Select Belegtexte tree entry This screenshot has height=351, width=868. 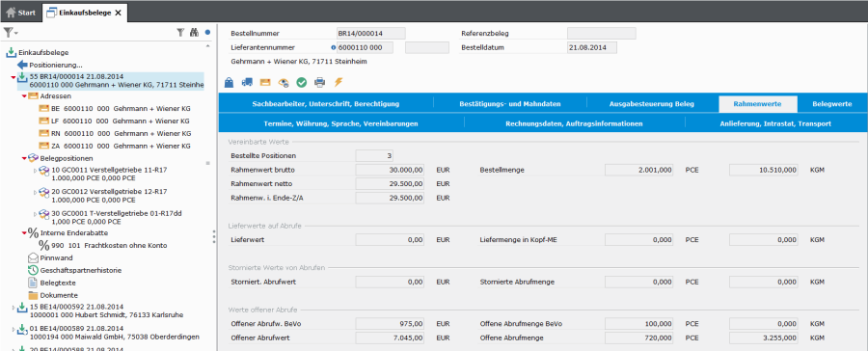(x=58, y=283)
